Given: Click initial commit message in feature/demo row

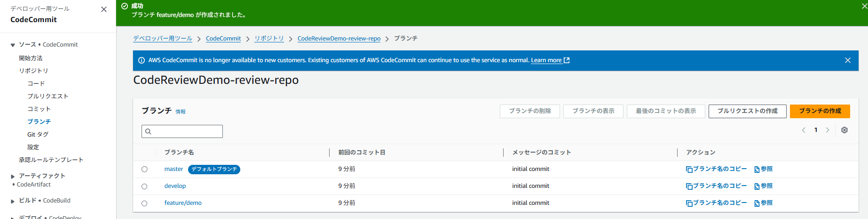Looking at the screenshot, I should [x=530, y=203].
